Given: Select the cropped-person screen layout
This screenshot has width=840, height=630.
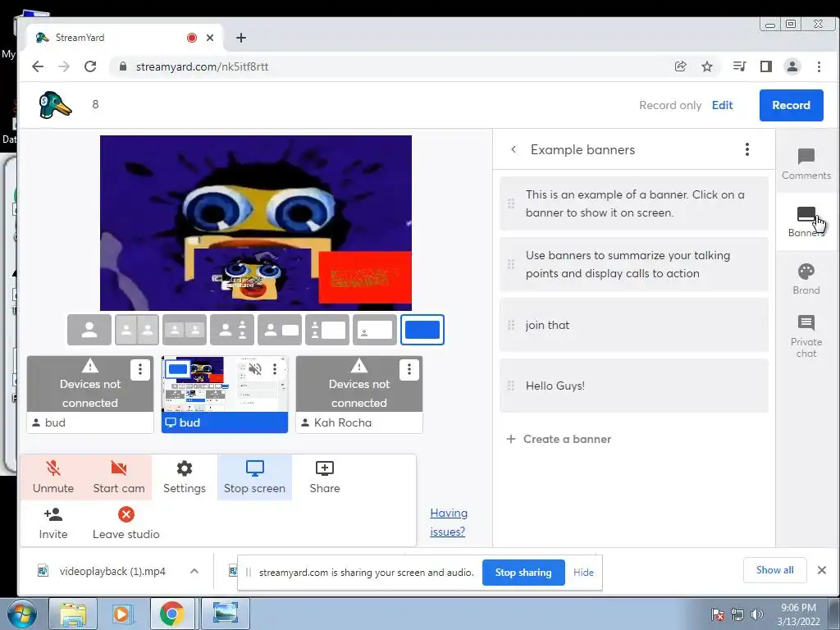Looking at the screenshot, I should click(375, 330).
